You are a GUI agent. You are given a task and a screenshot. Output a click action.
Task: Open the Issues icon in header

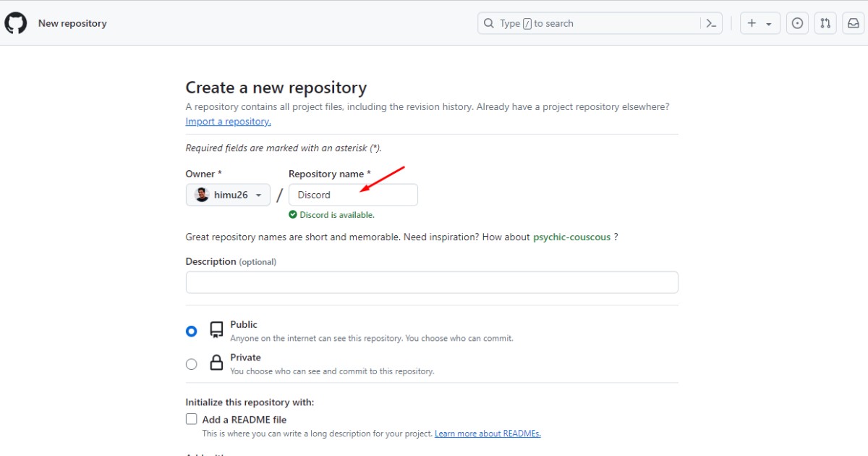[x=797, y=23]
